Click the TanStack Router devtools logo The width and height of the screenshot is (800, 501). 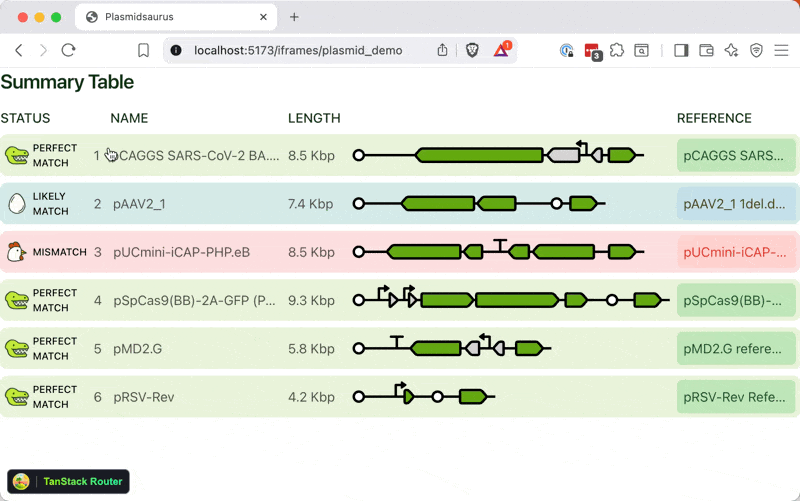(21, 482)
